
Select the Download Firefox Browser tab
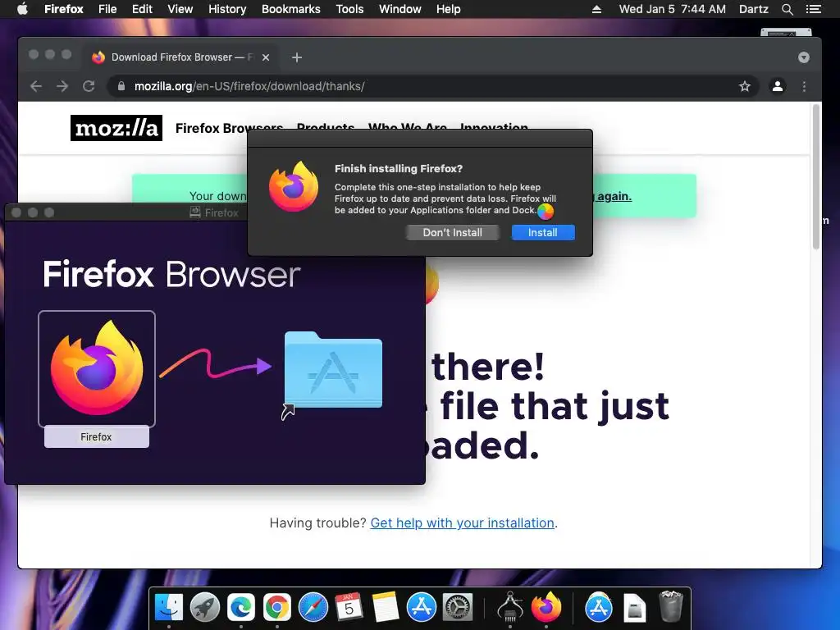pos(181,57)
